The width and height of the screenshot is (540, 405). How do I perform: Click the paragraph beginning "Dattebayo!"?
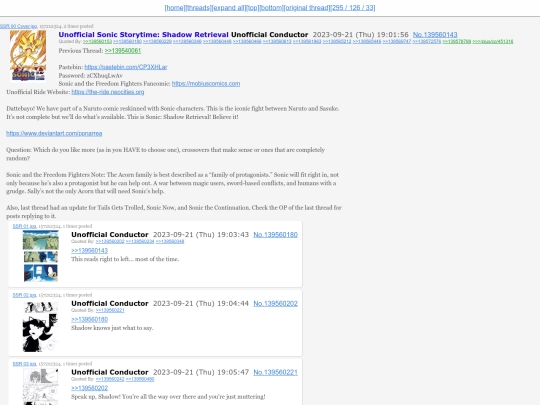pyautogui.click(x=173, y=113)
